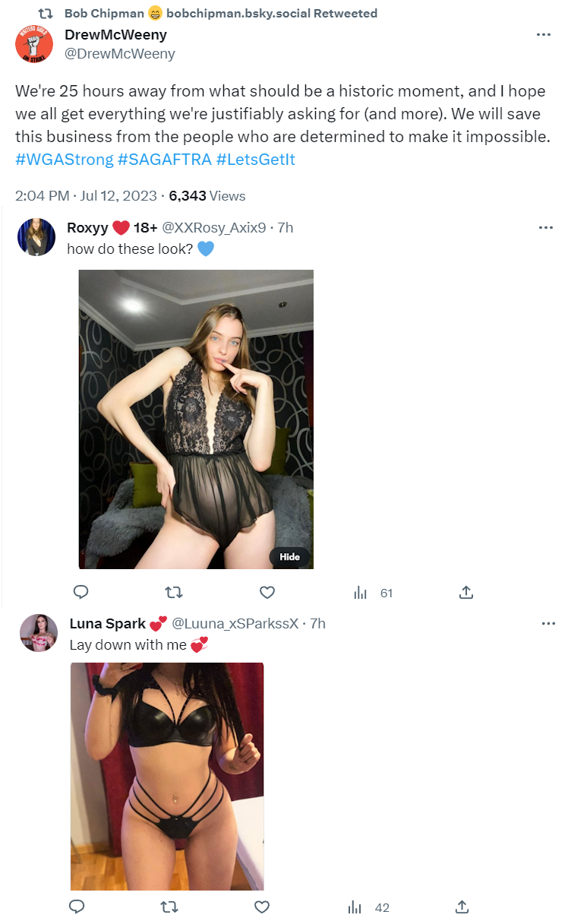View analytics showing 42 views
The width and height of the screenshot is (568, 924).
[368, 907]
